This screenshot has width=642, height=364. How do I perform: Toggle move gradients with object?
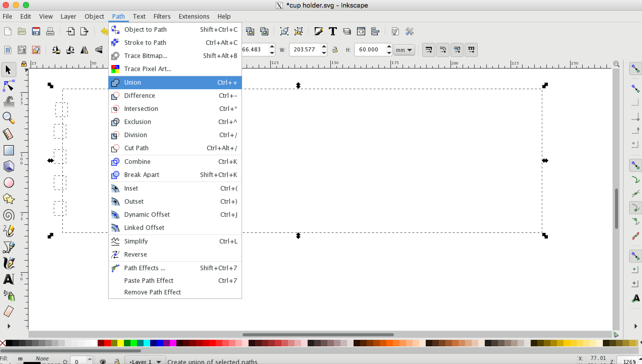(457, 50)
